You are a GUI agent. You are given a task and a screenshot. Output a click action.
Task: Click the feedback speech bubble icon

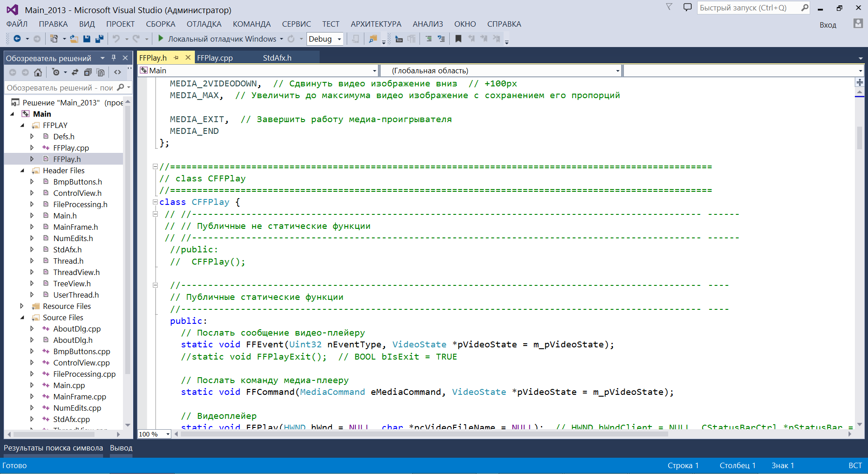point(687,8)
